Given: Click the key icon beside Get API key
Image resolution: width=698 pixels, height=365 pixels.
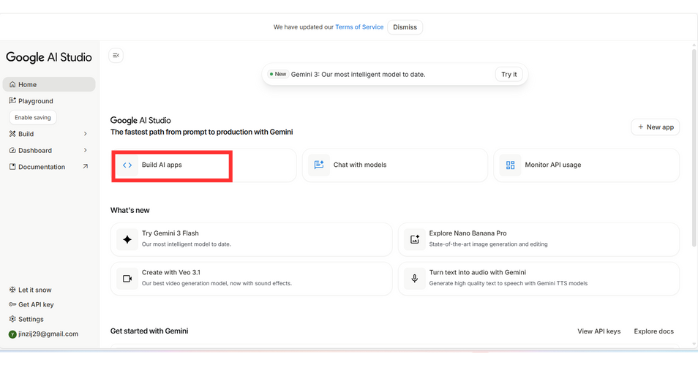Looking at the screenshot, I should pos(12,304).
